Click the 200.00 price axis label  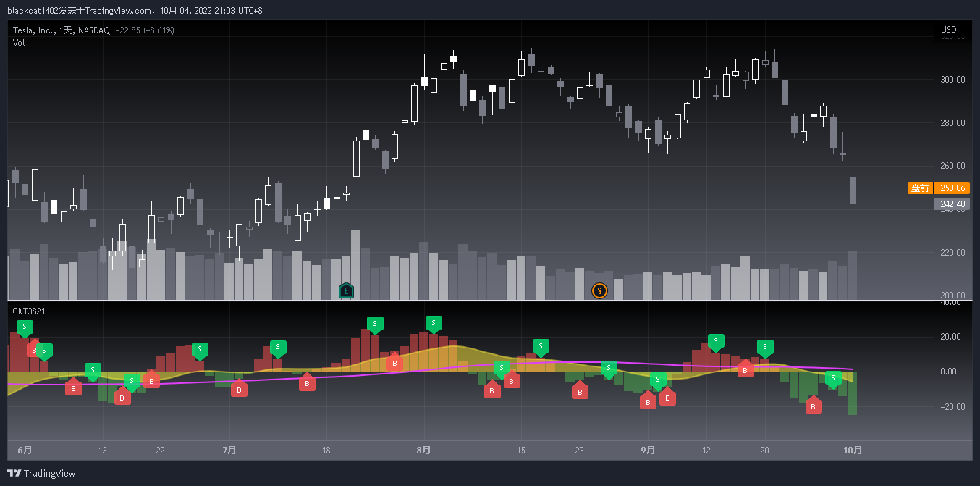point(952,296)
